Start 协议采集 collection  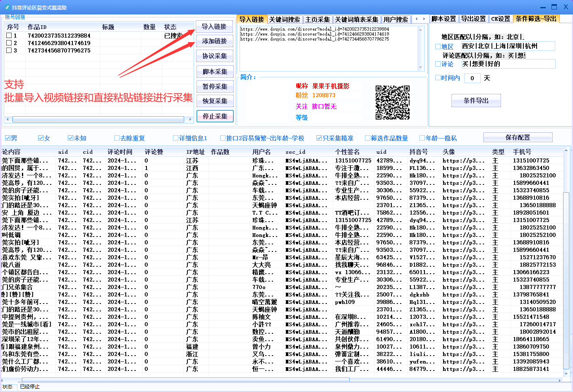215,56
